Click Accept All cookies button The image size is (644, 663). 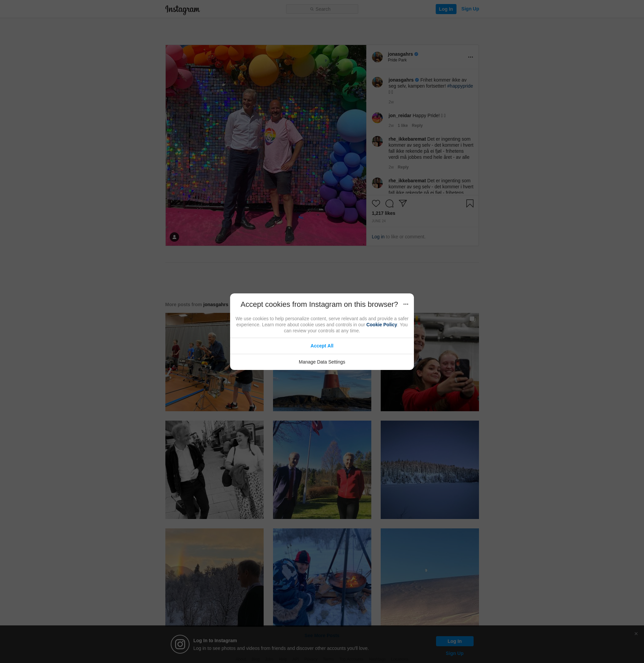pyautogui.click(x=322, y=346)
